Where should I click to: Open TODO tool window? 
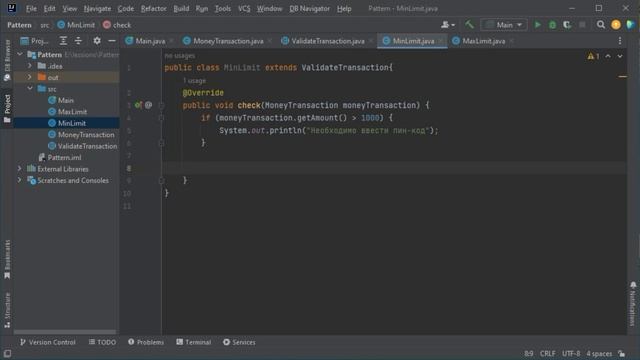pos(102,342)
